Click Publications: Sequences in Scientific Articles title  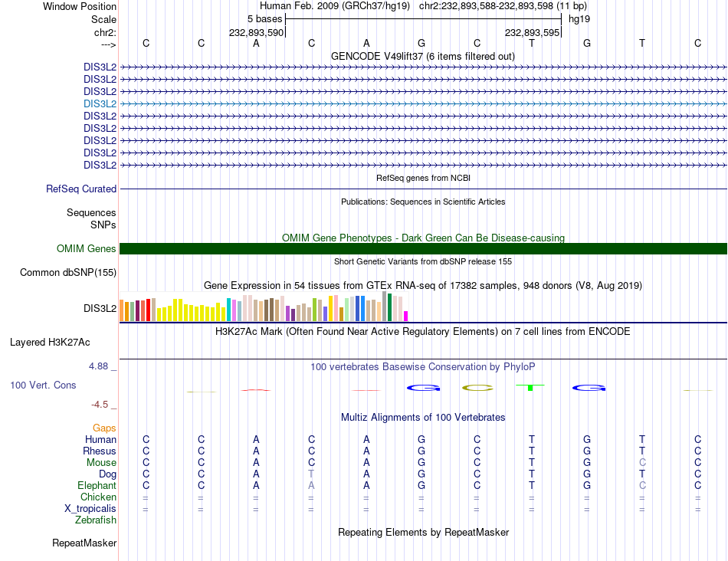click(x=423, y=202)
